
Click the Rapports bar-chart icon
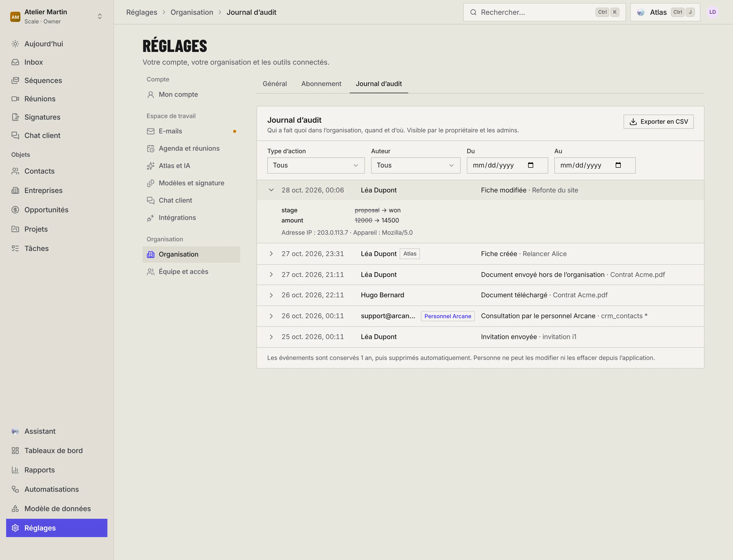(15, 470)
